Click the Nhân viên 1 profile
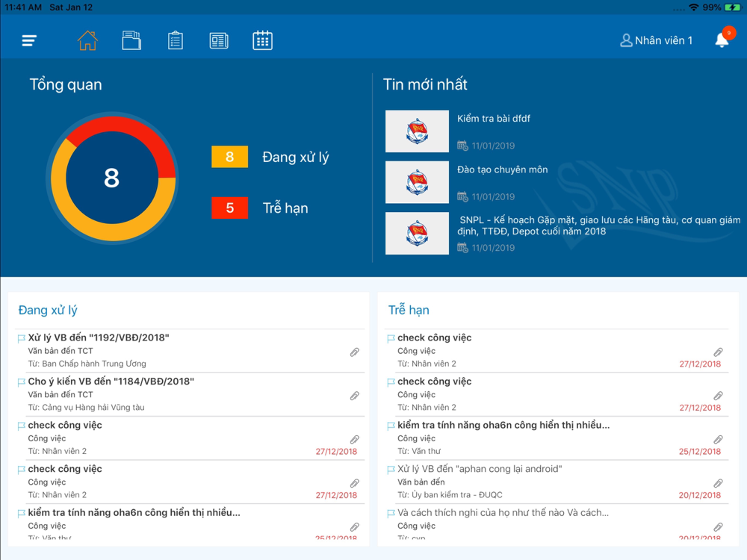 tap(656, 40)
